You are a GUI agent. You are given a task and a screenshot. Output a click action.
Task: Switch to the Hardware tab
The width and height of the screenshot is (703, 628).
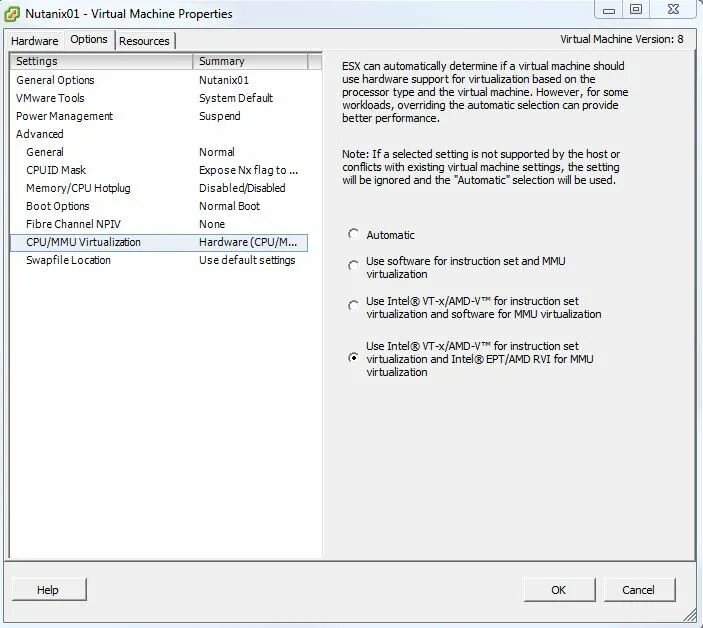35,41
